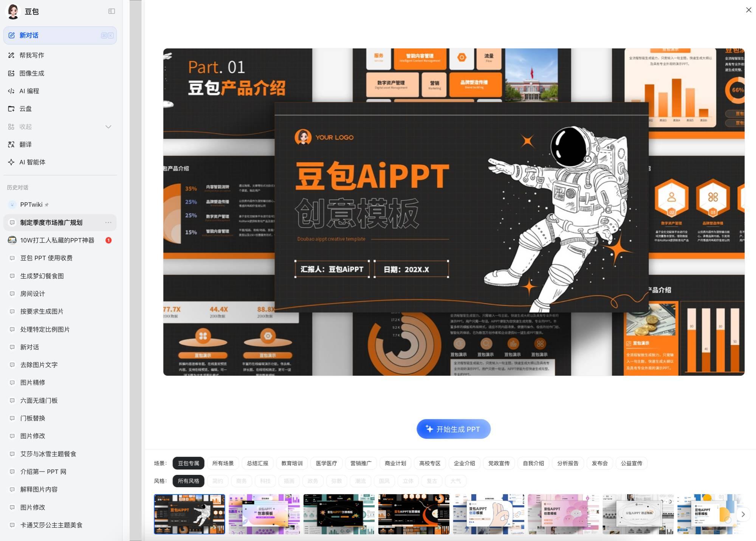The image size is (756, 541).
Task: Select the 豆包专属 scene filter
Action: click(188, 463)
